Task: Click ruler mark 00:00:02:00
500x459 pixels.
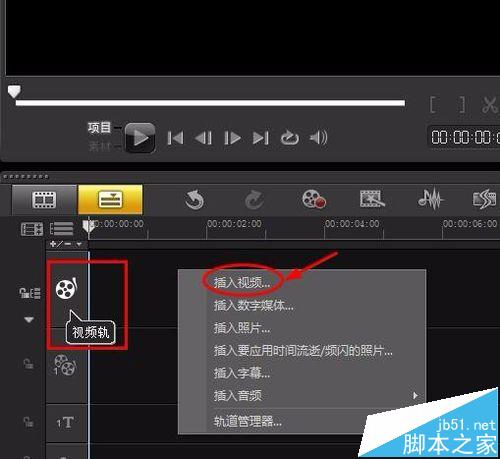Action: pyautogui.click(x=234, y=224)
